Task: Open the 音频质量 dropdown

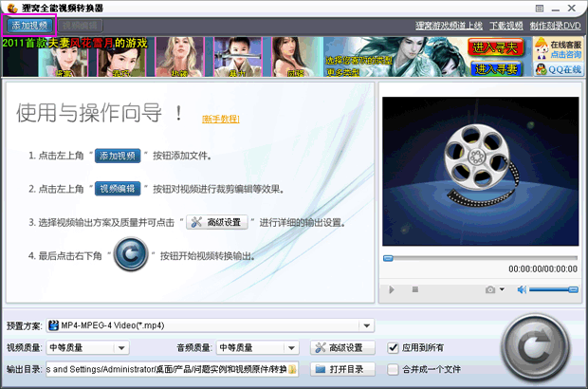Action: click(258, 348)
